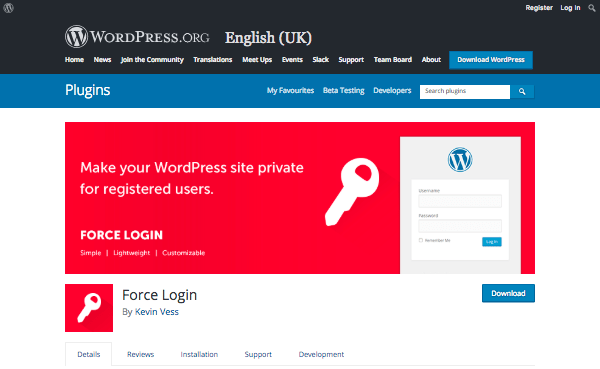Viewport: 600px width, 369px height.
Task: Focus the Search plugins input field
Action: pyautogui.click(x=465, y=91)
